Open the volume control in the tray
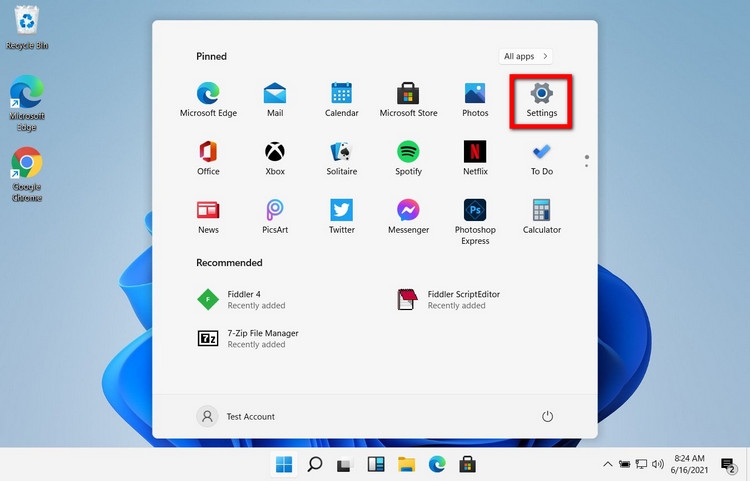 (658, 464)
